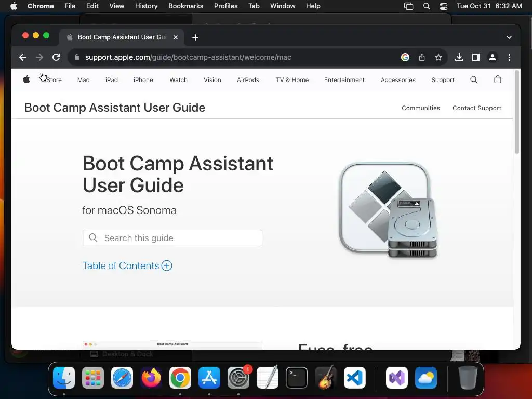Expand the tab search dropdown arrow
532x399 pixels.
pos(509,37)
